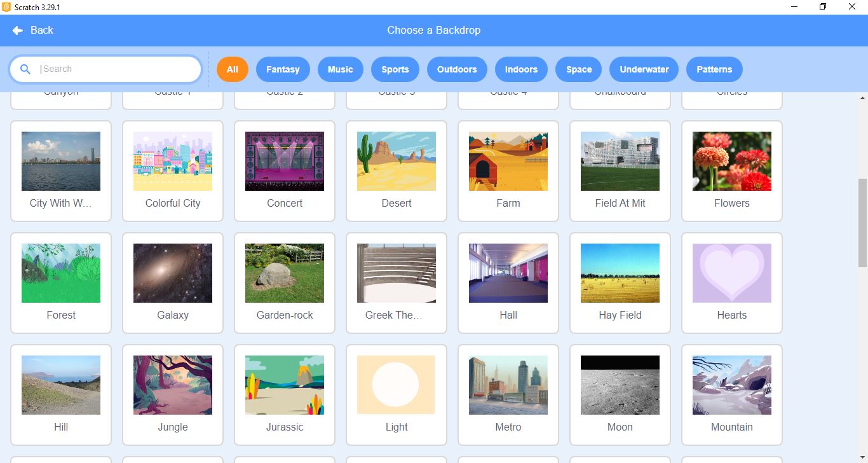
Task: Choose the Moon backdrop
Action: click(620, 394)
